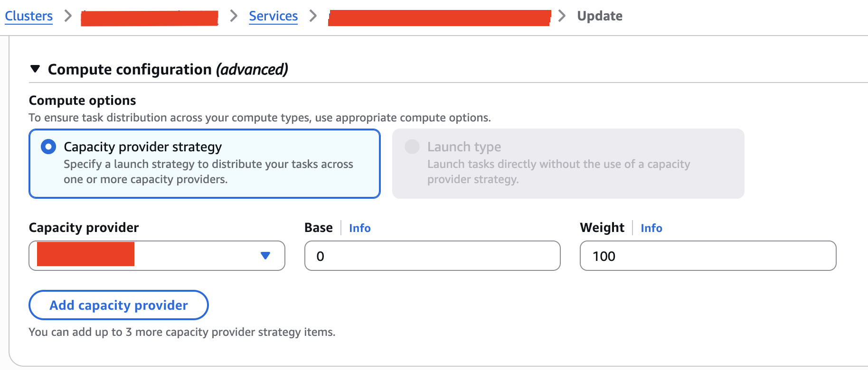868x370 pixels.
Task: Click the Launch type option description text
Action: (558, 171)
